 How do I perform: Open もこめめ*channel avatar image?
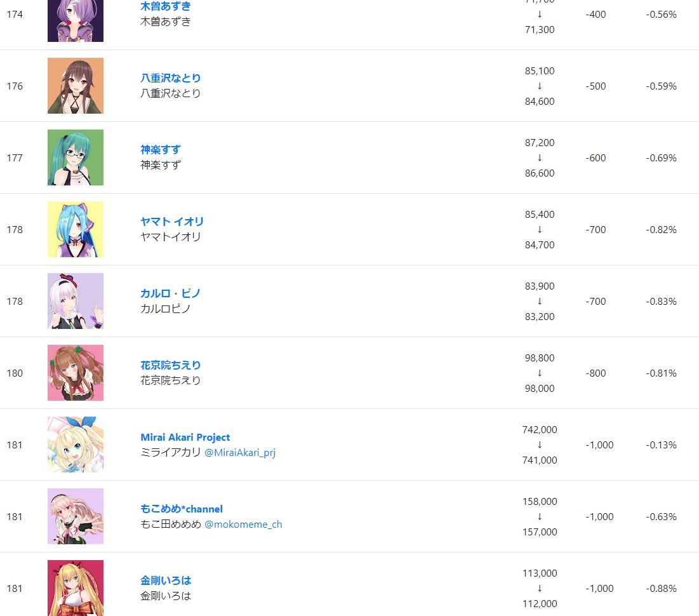point(76,516)
